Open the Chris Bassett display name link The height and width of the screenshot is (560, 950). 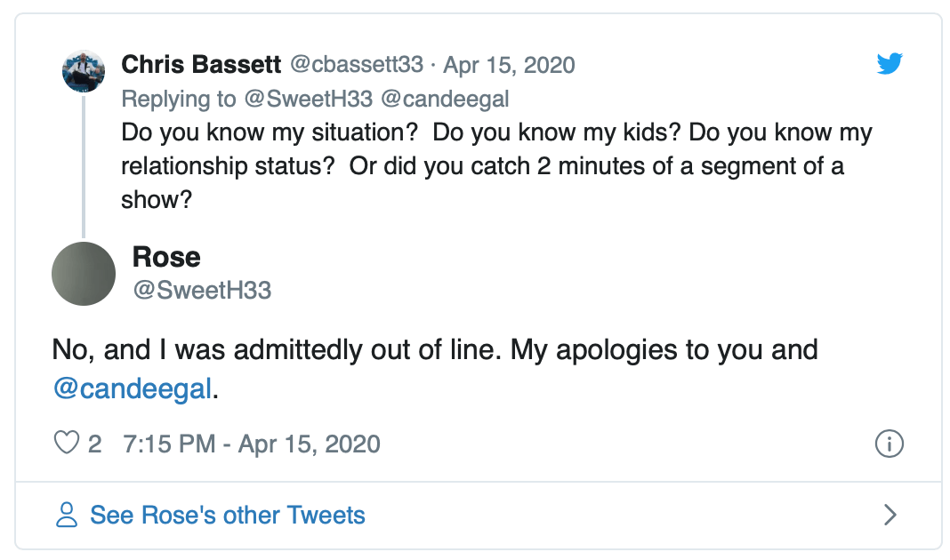click(x=201, y=65)
